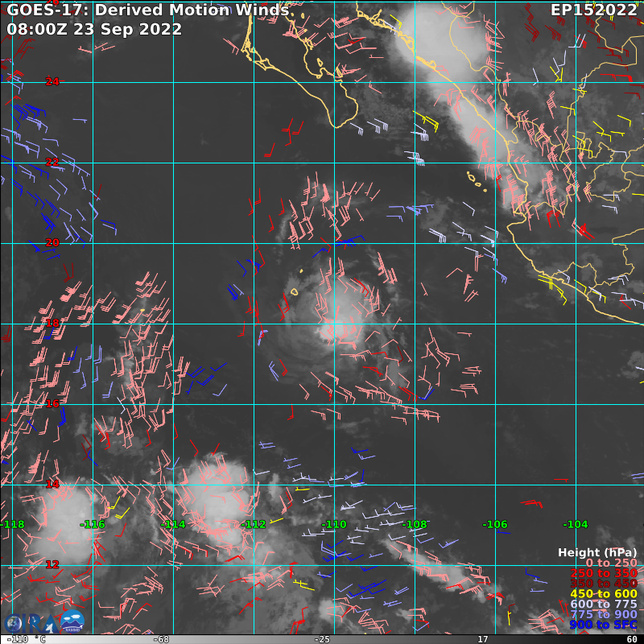This screenshot has width=644, height=644.
Task: Select the blue "900 to SFC" legend entry
Action: click(604, 625)
